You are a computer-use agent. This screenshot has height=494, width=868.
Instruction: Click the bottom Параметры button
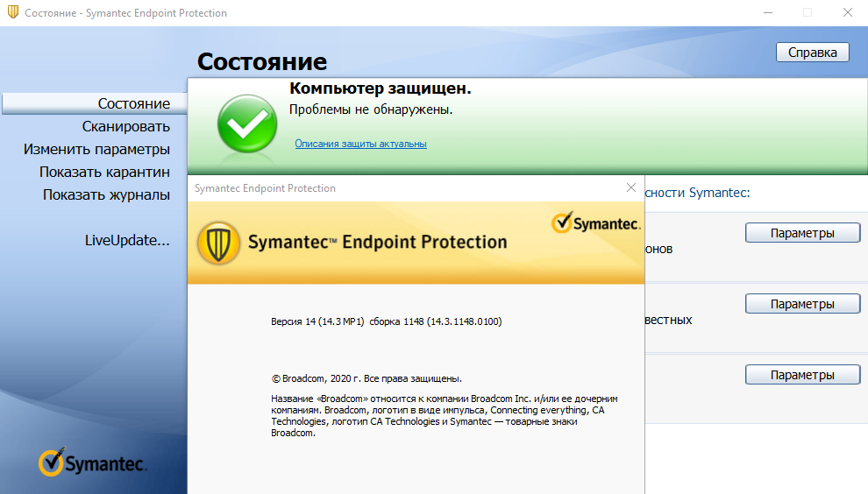point(802,375)
